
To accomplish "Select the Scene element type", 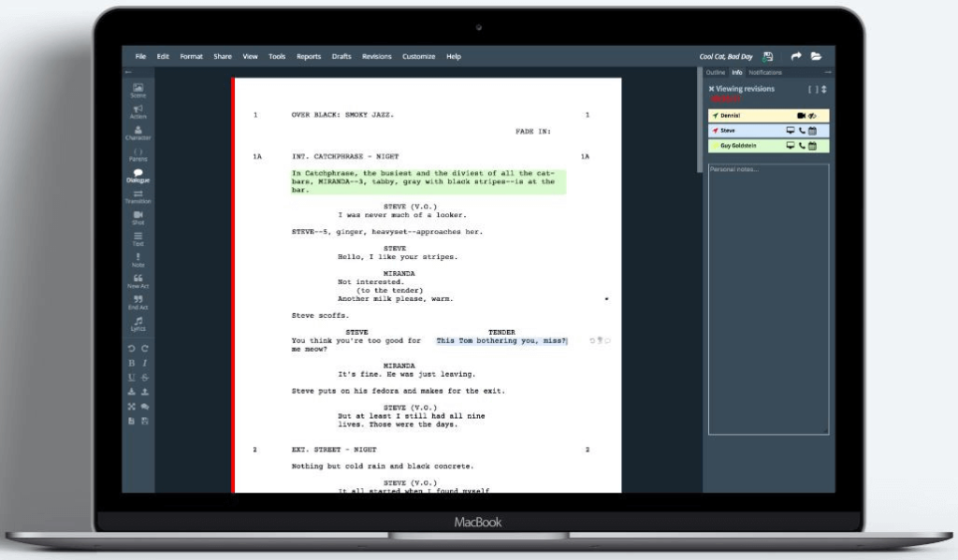I will tap(138, 91).
